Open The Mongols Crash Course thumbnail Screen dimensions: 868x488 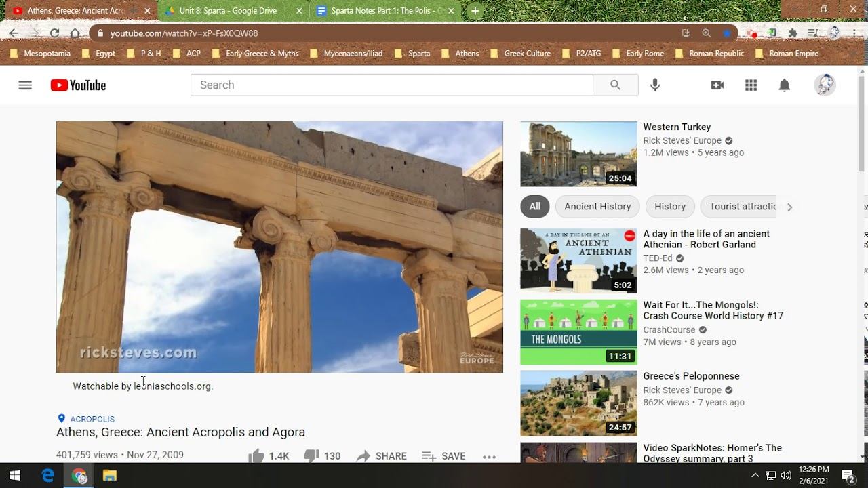pos(578,332)
